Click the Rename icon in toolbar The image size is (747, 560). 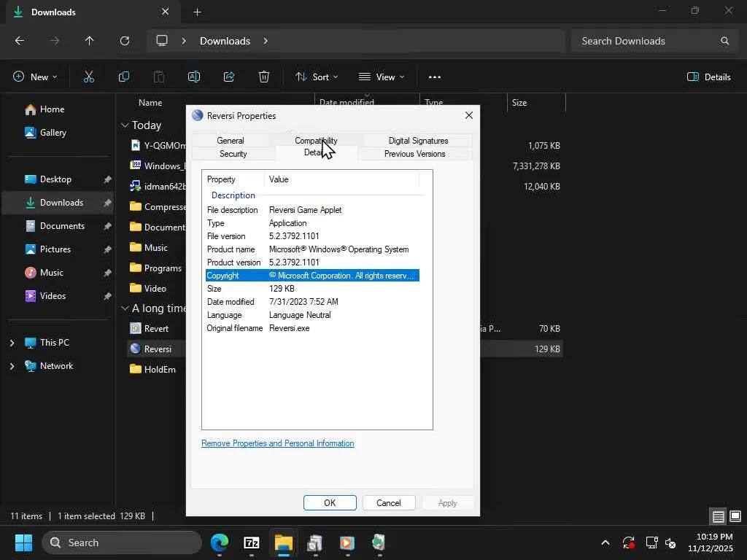coord(194,77)
